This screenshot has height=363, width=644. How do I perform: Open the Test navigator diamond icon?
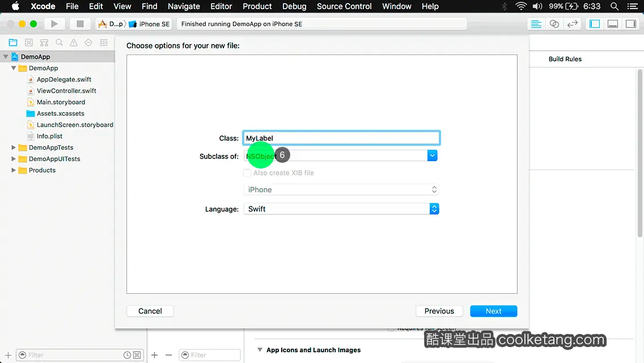tap(88, 43)
